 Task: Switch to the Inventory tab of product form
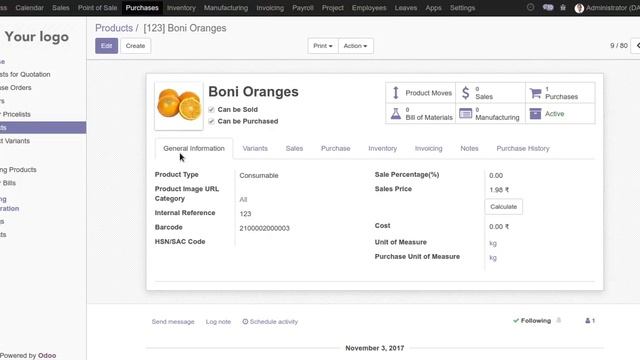click(382, 148)
